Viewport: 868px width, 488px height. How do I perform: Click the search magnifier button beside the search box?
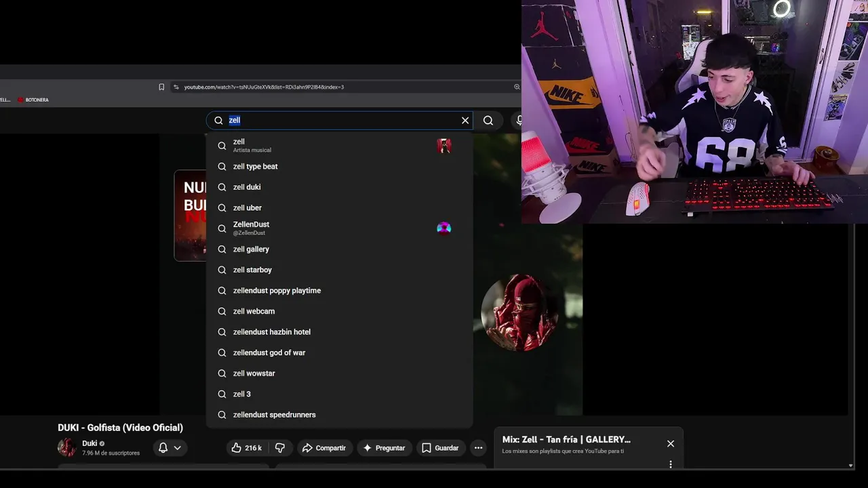[488, 120]
